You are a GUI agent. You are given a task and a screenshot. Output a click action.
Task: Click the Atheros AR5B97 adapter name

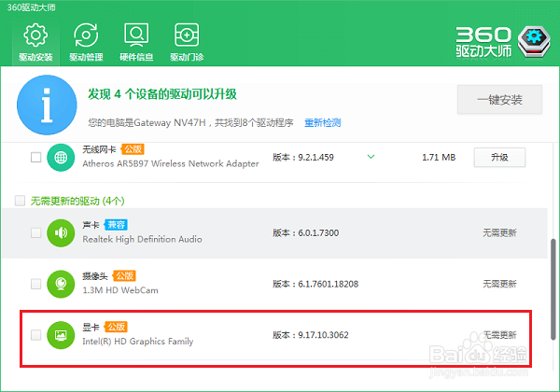click(x=171, y=163)
